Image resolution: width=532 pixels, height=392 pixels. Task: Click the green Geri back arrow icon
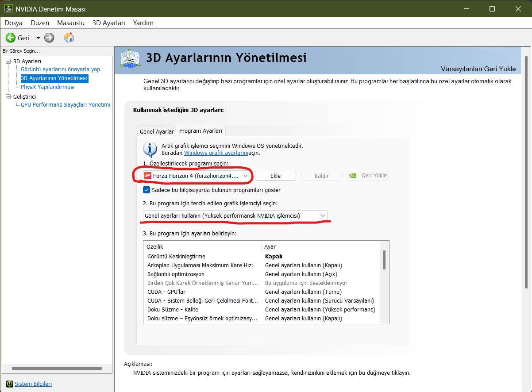click(x=11, y=38)
